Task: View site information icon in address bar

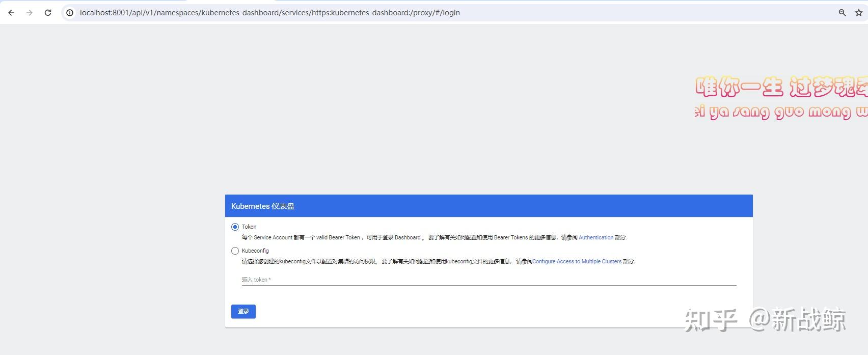Action: click(x=70, y=13)
